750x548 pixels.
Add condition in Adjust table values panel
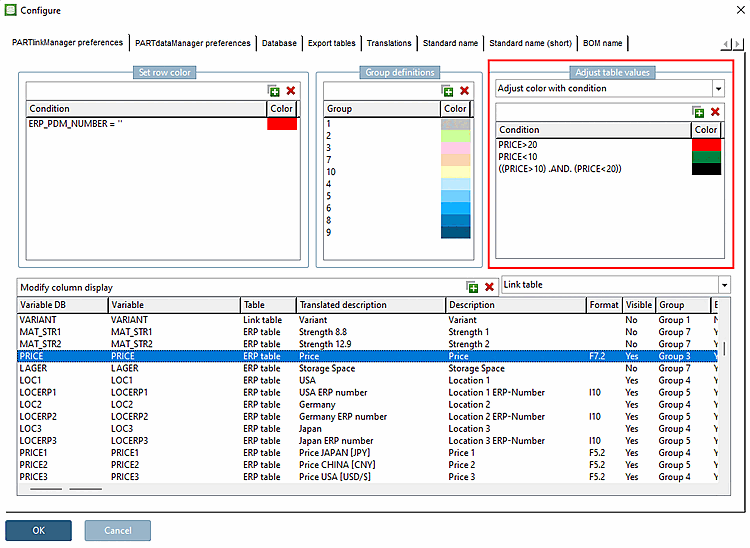pyautogui.click(x=698, y=112)
